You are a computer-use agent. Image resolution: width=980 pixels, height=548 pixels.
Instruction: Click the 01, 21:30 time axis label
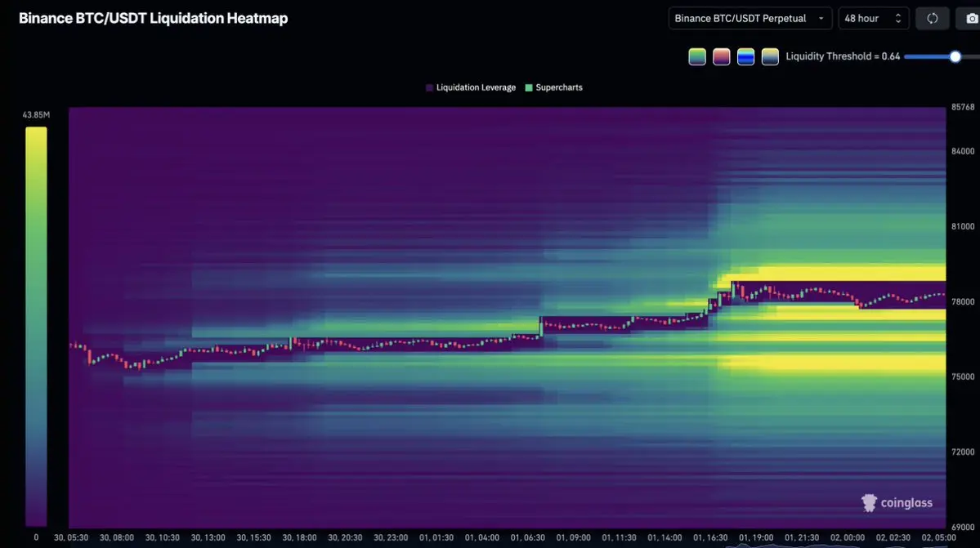[x=801, y=537]
